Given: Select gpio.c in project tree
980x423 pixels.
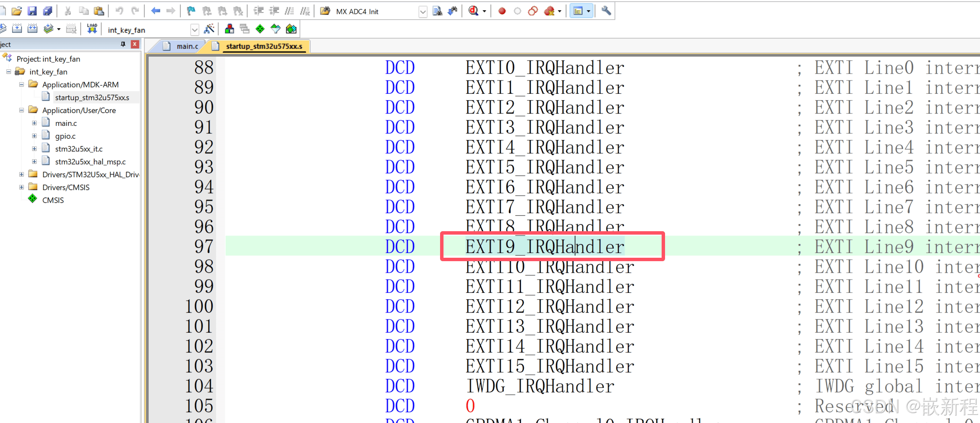Looking at the screenshot, I should coord(65,136).
